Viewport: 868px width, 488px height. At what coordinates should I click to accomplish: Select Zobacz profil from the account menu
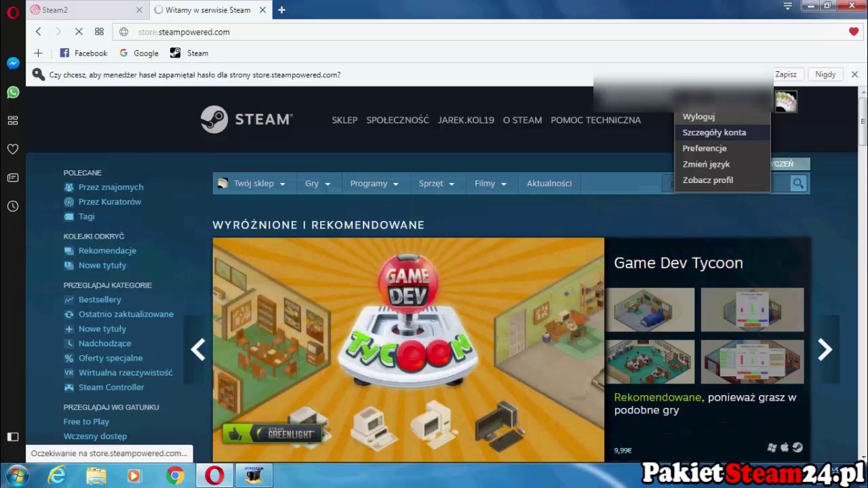[x=708, y=180]
